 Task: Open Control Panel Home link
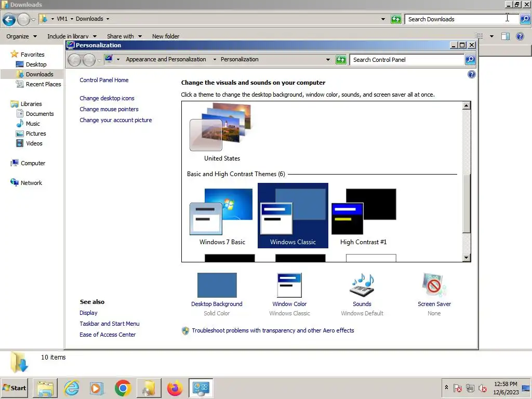(x=104, y=80)
